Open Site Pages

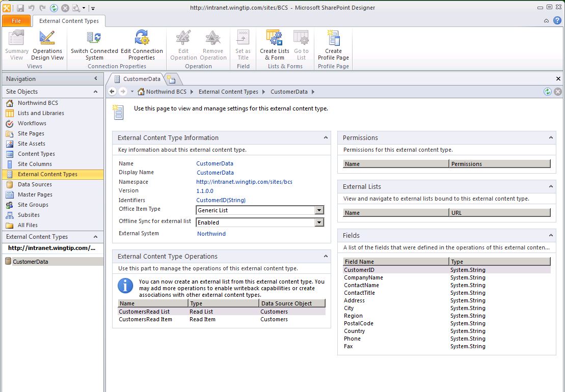[x=52, y=133]
